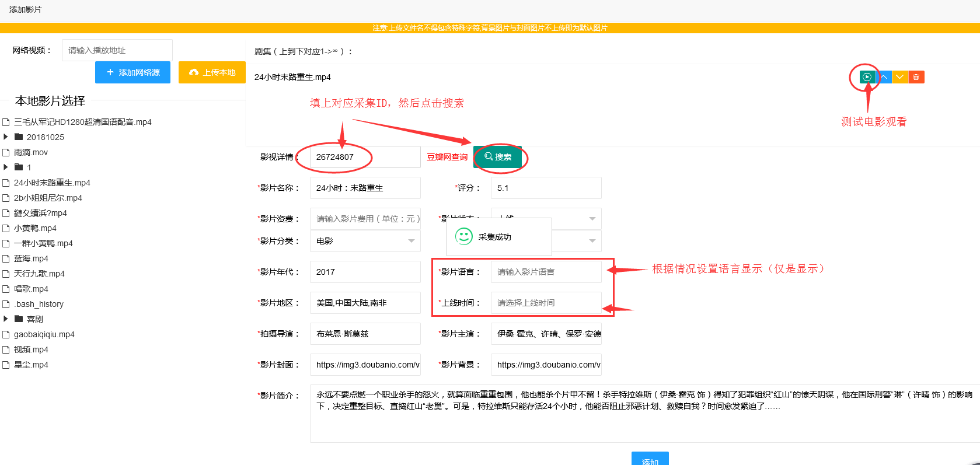Click the yellow move-down arrow icon
The image size is (980, 465).
point(899,77)
